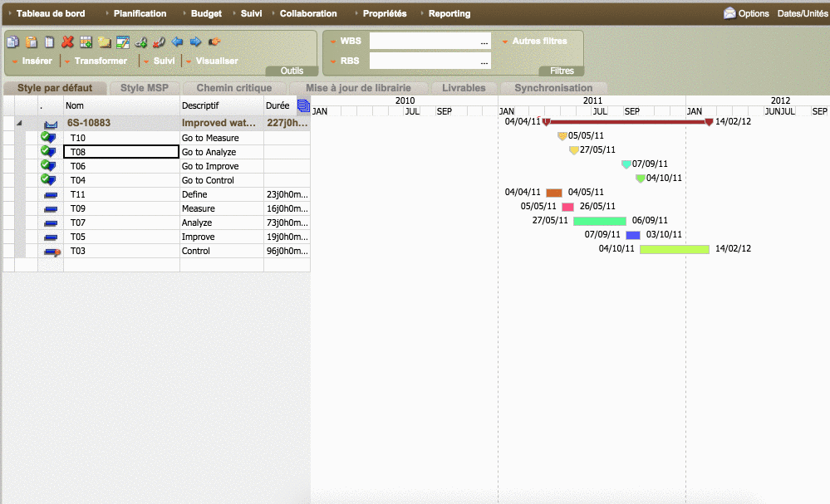Switch to the Style MSP tab

coord(145,88)
